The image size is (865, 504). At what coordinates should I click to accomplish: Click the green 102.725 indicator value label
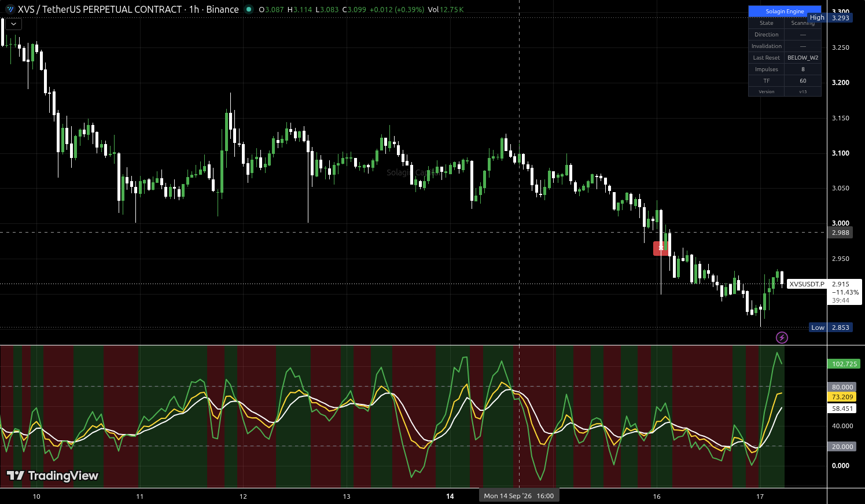tap(844, 364)
